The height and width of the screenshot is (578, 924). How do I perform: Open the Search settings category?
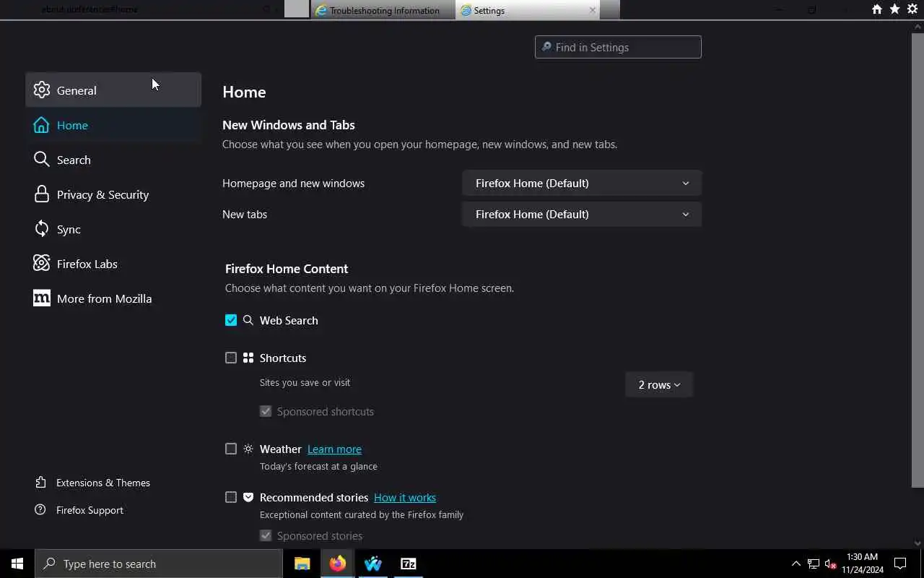(113, 160)
